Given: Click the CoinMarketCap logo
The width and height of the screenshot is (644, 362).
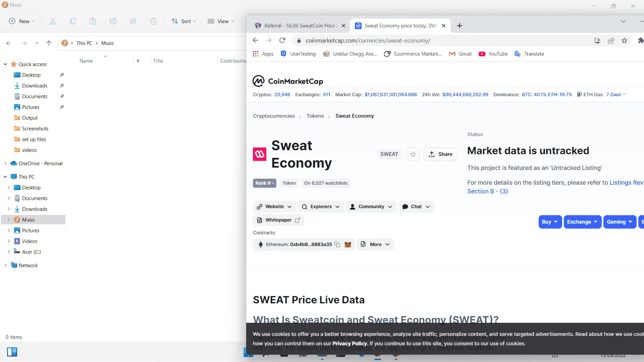Looking at the screenshot, I should [288, 81].
